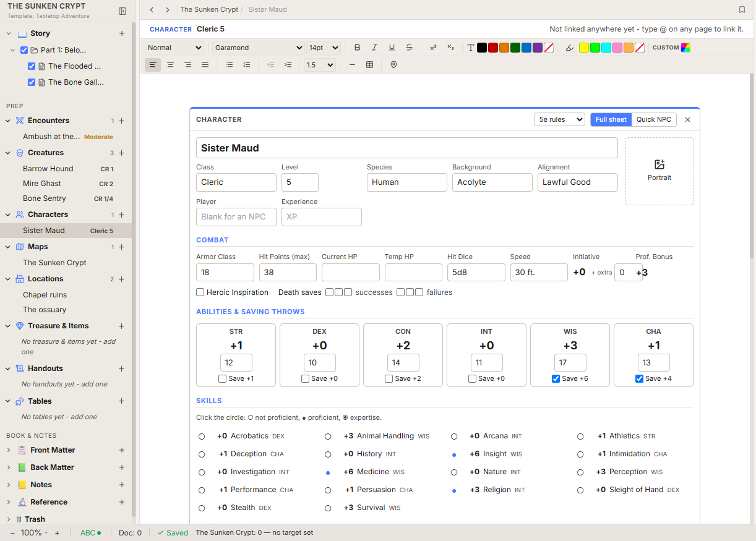Click The Sunken Crypt breadcrumb
Screen dimensions: 756x541
pyautogui.click(x=208, y=10)
